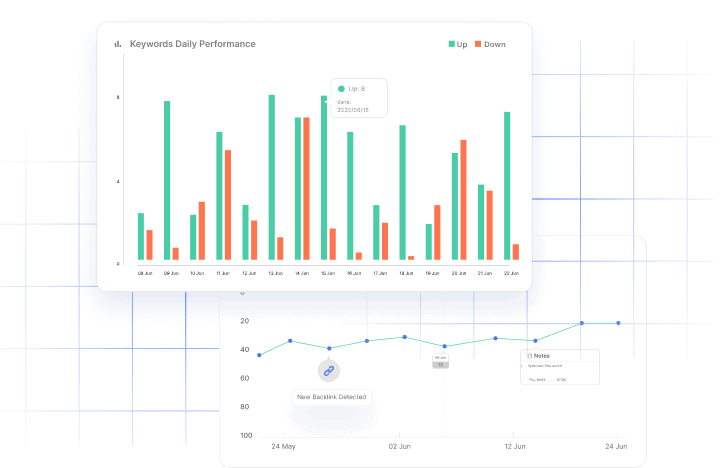Select the green Up bar for 08 Jun
This screenshot has width=726, height=468.
[x=141, y=237]
